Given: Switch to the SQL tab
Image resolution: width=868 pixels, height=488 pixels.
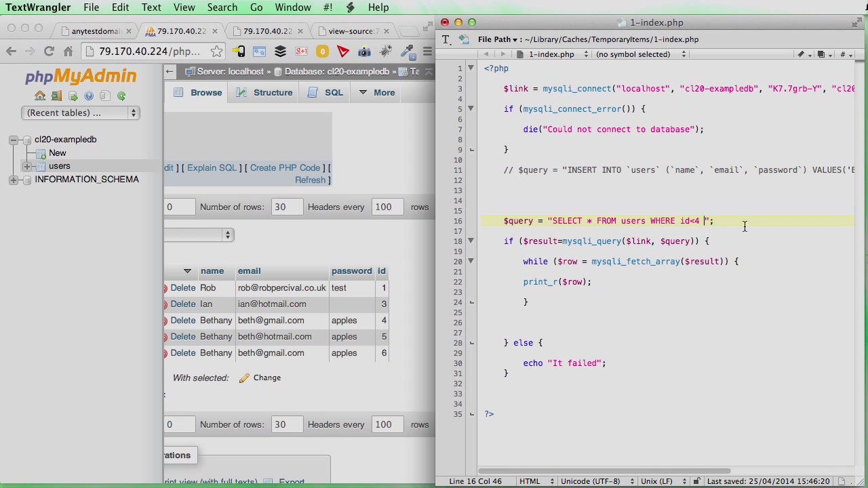Looking at the screenshot, I should coord(325,93).
